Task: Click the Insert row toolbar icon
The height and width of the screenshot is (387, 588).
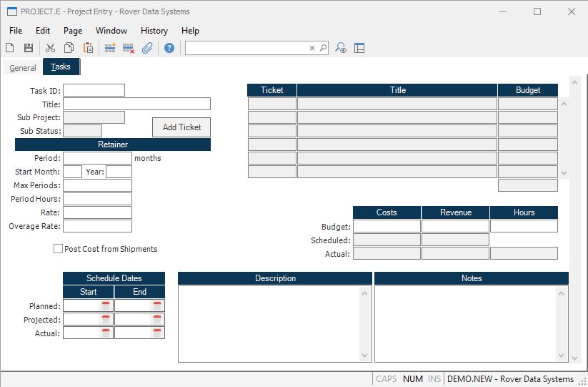Action: [110, 48]
